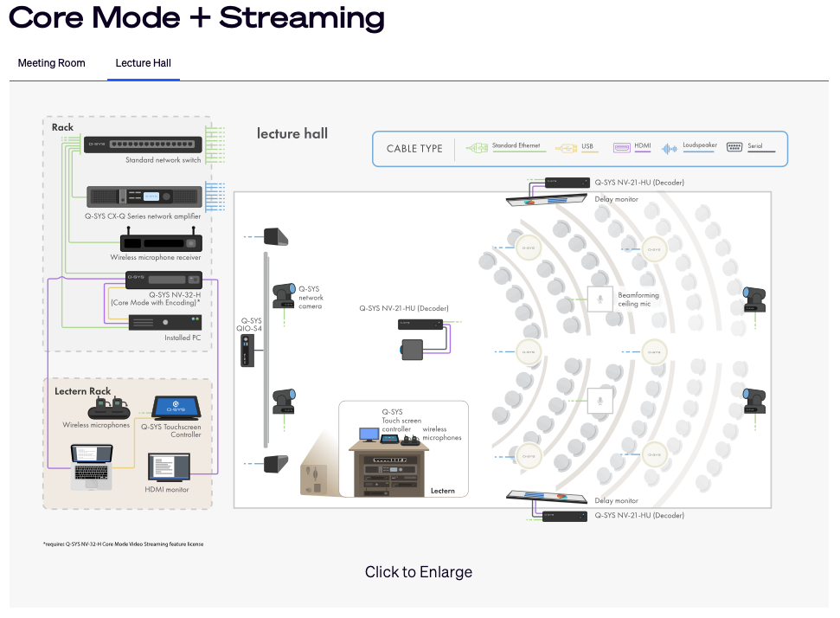Screen dimensions: 840x618
Task: Click the 'Loudspeaker' legend text
Action: click(x=700, y=145)
